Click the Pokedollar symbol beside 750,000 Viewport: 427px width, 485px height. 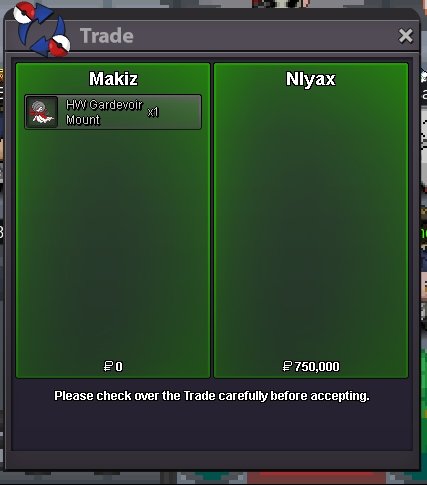click(287, 366)
